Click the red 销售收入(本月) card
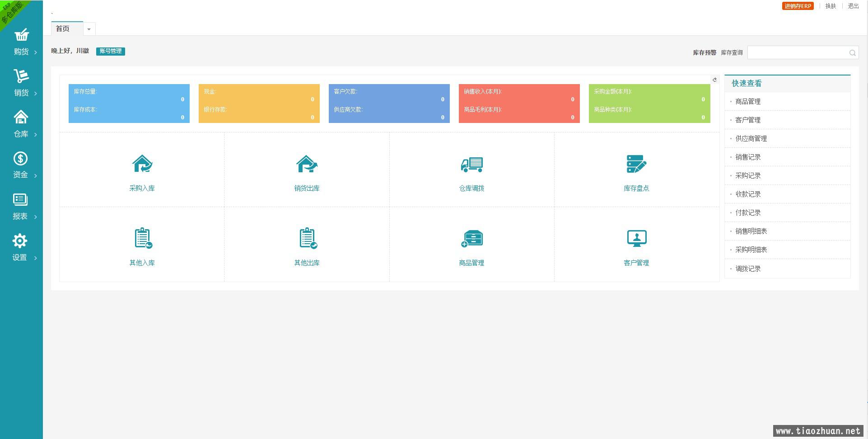The width and height of the screenshot is (868, 439). [519, 104]
